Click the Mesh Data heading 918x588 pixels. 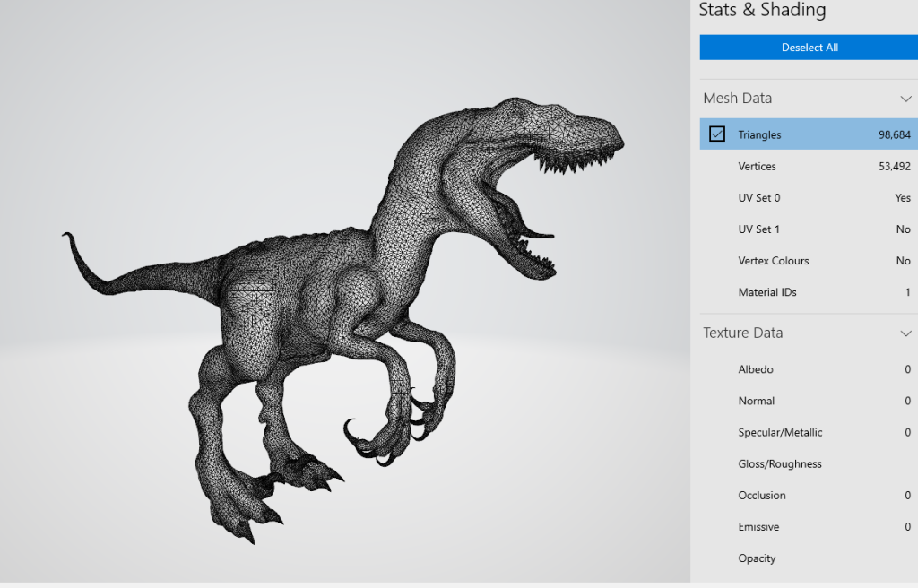pyautogui.click(x=737, y=99)
